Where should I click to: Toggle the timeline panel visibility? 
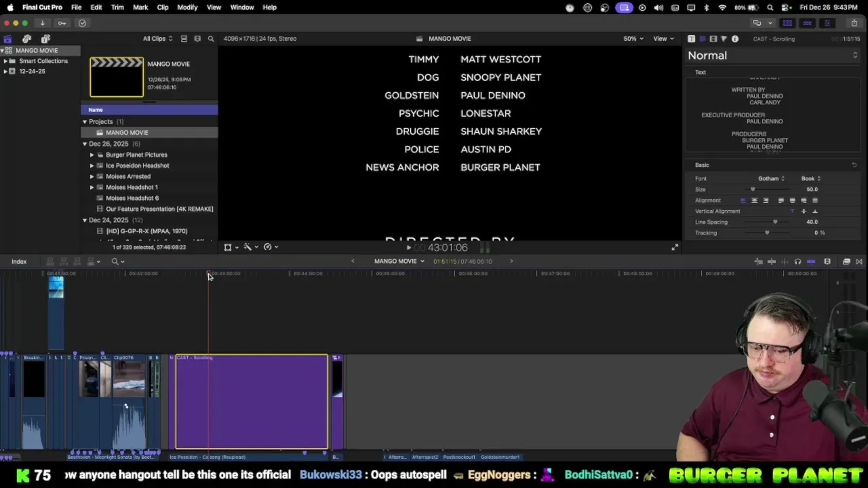pyautogui.click(x=807, y=23)
